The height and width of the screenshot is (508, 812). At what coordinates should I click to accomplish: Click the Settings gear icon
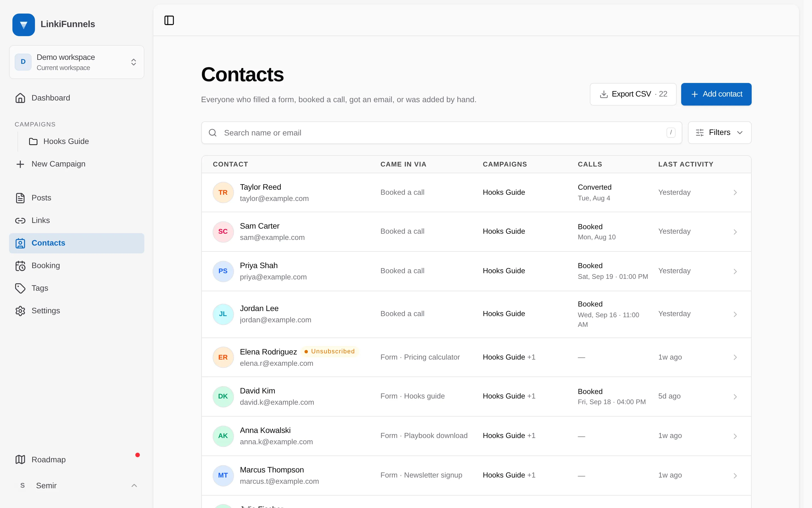tap(20, 311)
